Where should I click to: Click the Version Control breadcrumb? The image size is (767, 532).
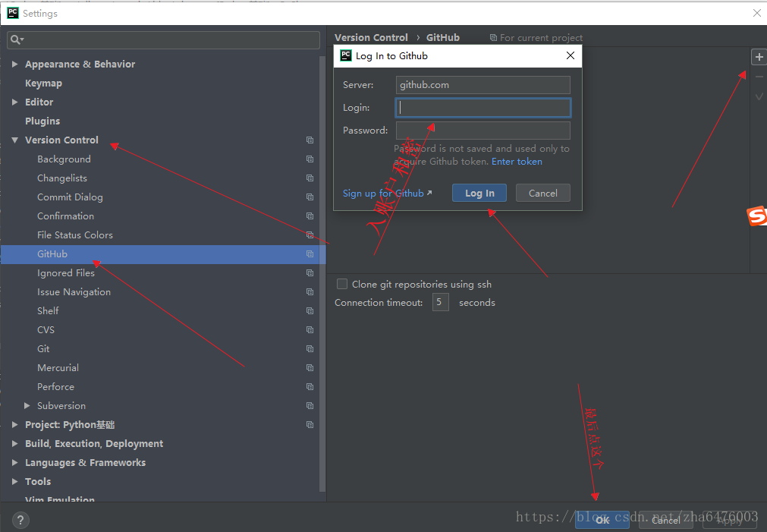(371, 37)
